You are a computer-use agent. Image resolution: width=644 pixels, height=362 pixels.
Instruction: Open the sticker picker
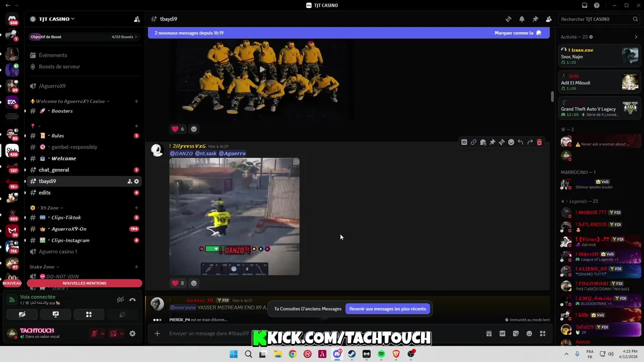[516, 333]
